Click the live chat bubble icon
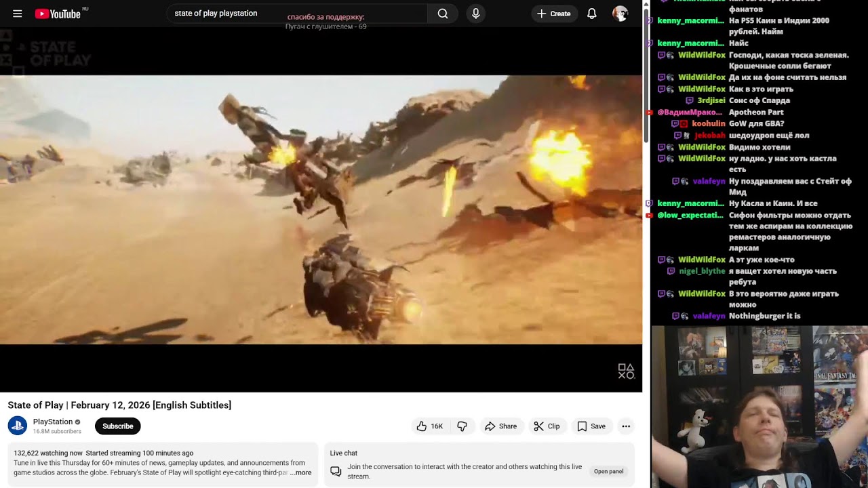The width and height of the screenshot is (868, 488). click(x=336, y=471)
